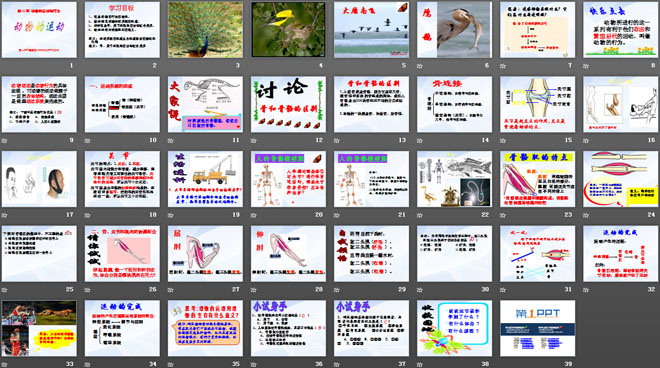Click the animation star under slide 27
The image size is (660, 368).
click(170, 290)
